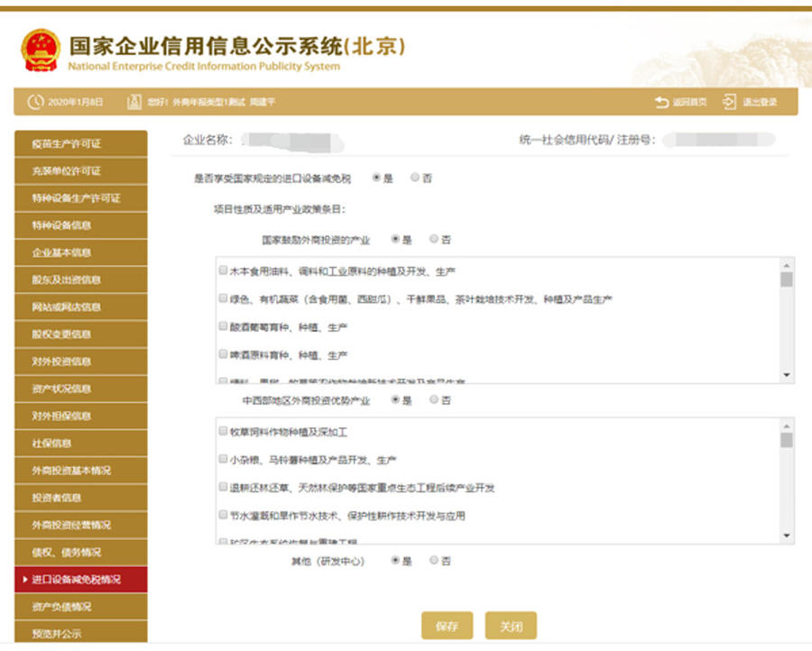812x651 pixels.
Task: Check 木本食用油料、调料和工业原料的种植及开发
Action: [x=223, y=270]
